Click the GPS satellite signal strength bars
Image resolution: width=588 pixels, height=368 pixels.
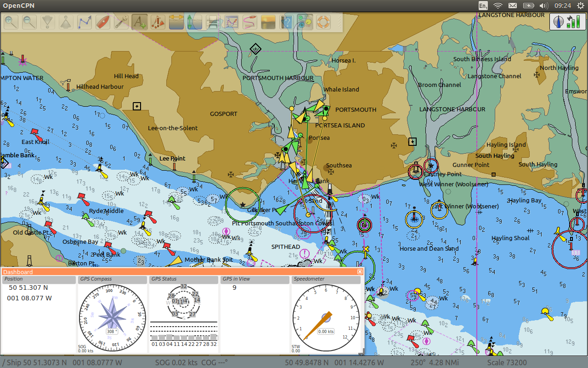(573, 22)
